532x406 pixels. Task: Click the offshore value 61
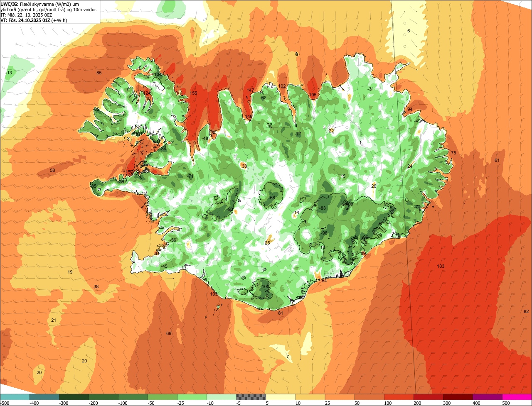(x=497, y=160)
